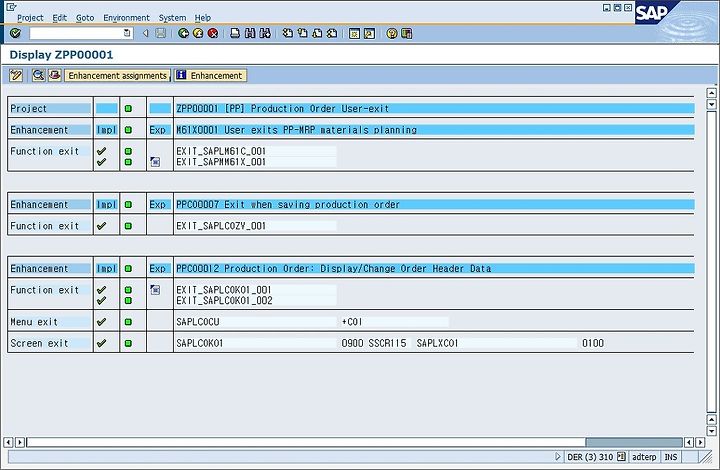The width and height of the screenshot is (720, 470).
Task: Click green status square in M61X0001 row
Action: tap(128, 130)
